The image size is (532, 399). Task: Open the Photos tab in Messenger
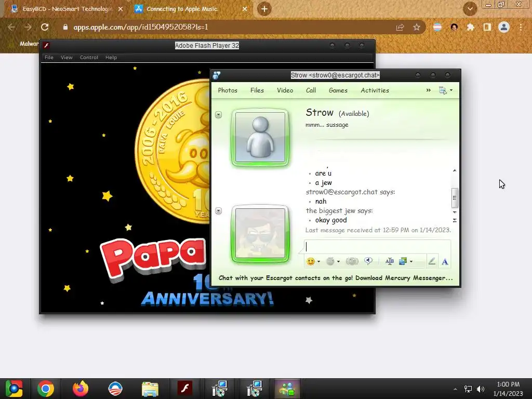228,90
